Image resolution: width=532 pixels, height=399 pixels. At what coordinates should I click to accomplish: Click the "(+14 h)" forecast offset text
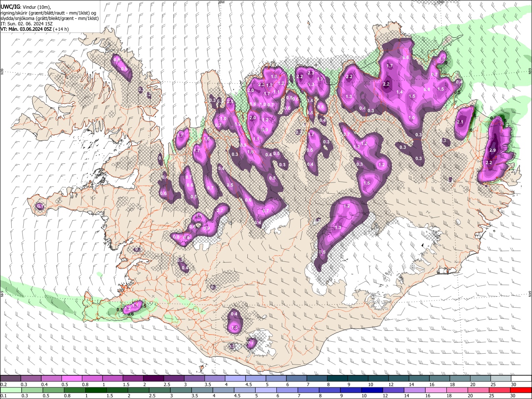pos(62,29)
